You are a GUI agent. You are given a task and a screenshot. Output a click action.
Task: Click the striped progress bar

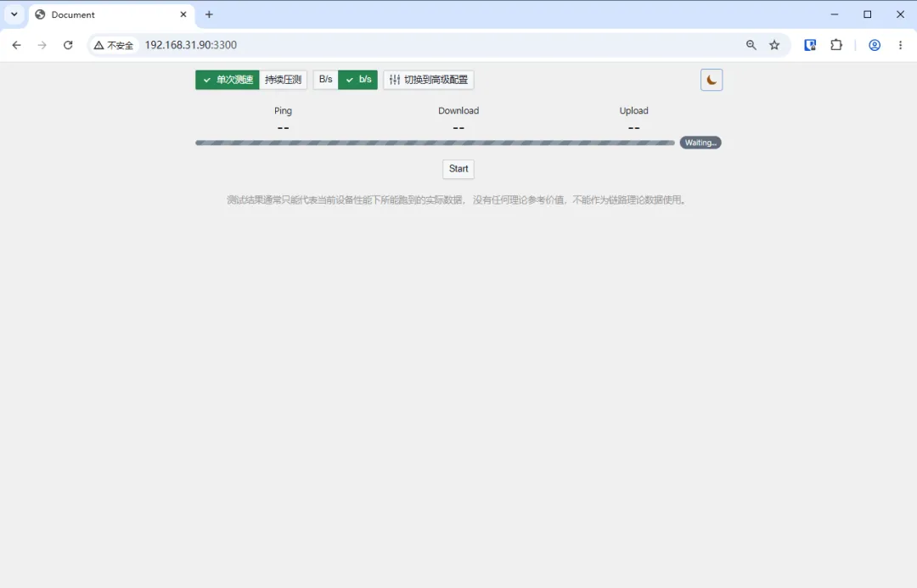[435, 143]
